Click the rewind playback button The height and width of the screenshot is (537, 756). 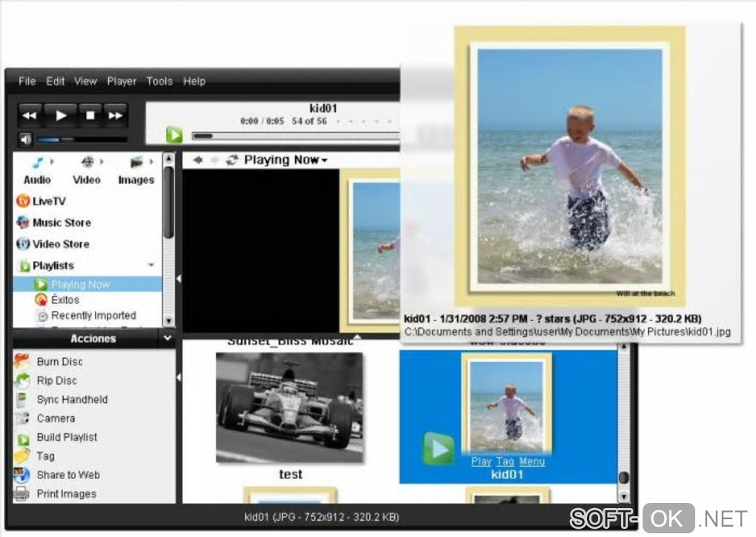point(30,115)
